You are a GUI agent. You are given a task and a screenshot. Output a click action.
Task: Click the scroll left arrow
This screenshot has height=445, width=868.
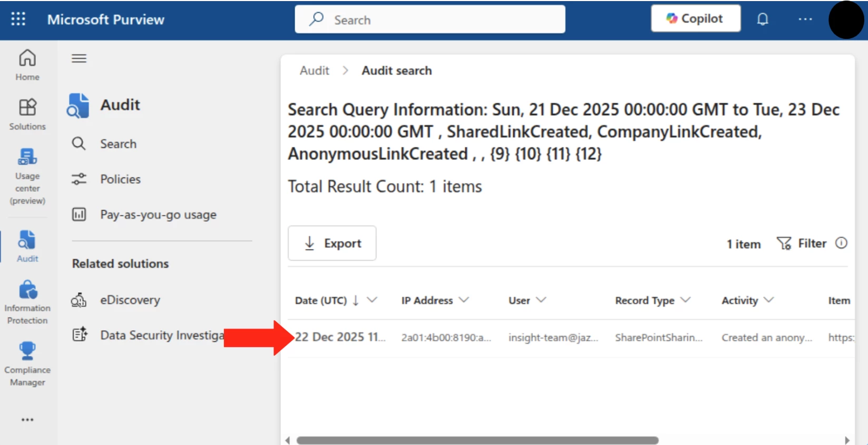point(288,440)
